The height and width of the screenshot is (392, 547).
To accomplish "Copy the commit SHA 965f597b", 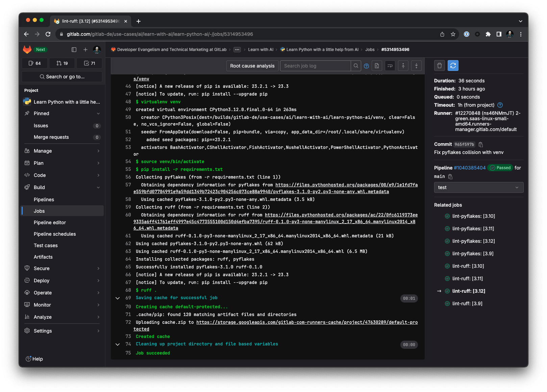I will 481,145.
